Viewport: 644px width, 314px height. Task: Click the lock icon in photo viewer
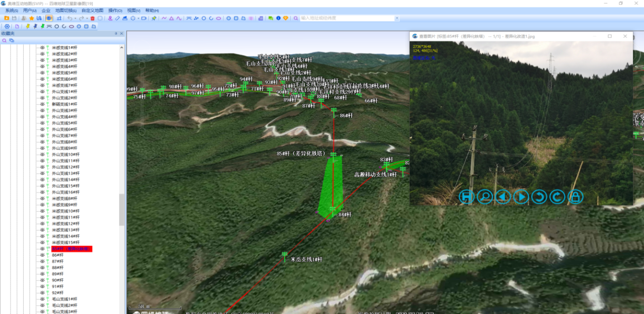click(575, 196)
